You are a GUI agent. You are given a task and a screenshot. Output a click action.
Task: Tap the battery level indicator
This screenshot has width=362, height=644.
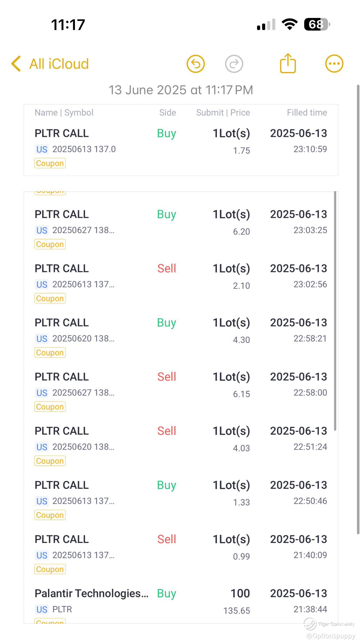[317, 24]
